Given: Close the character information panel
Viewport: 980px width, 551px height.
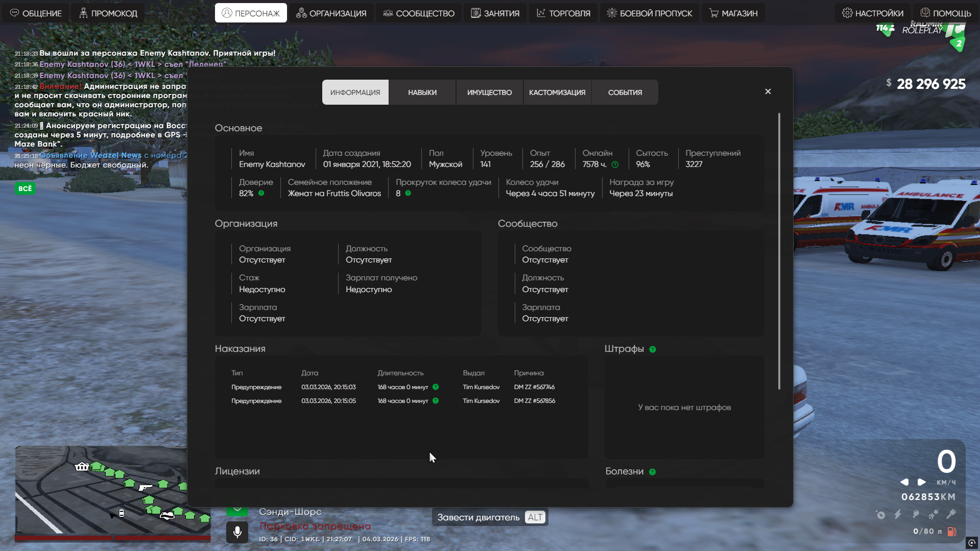Looking at the screenshot, I should pos(768,91).
